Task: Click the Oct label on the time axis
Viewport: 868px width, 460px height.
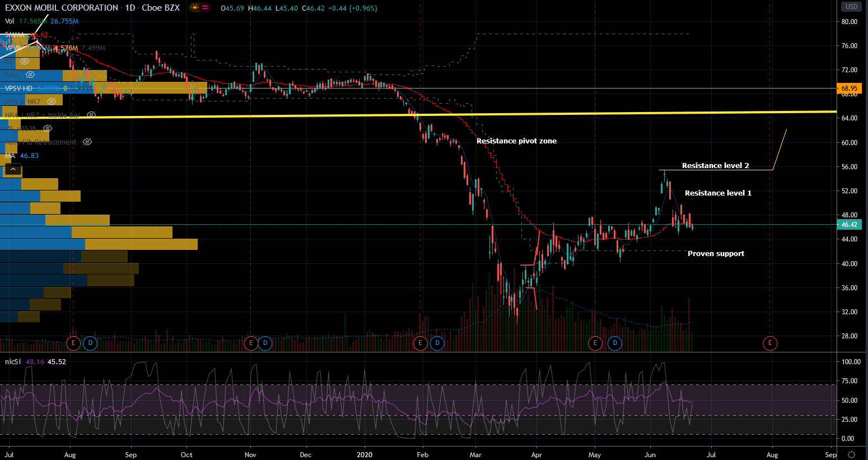Action: click(186, 455)
